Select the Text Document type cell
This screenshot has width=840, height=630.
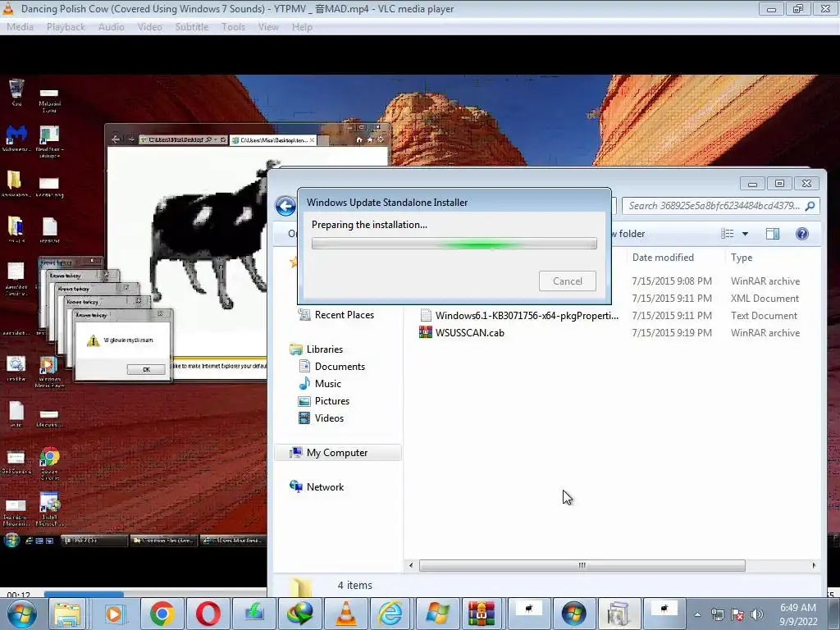click(x=764, y=316)
